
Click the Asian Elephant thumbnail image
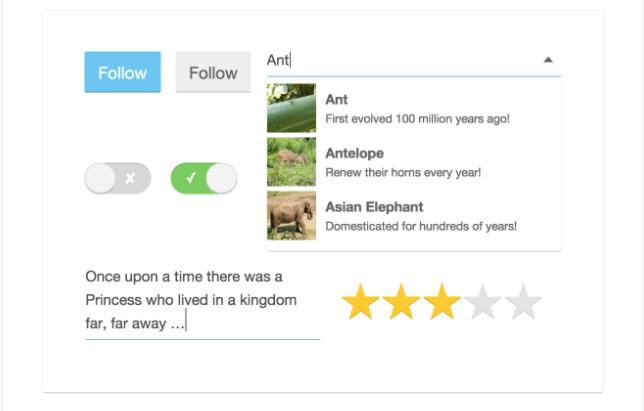pyautogui.click(x=292, y=215)
